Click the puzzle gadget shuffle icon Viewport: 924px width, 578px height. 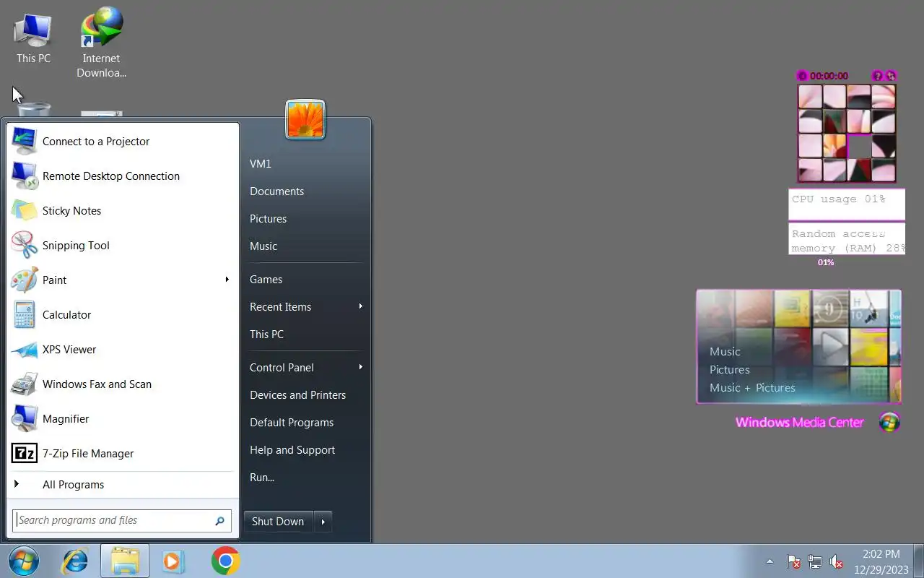(891, 76)
